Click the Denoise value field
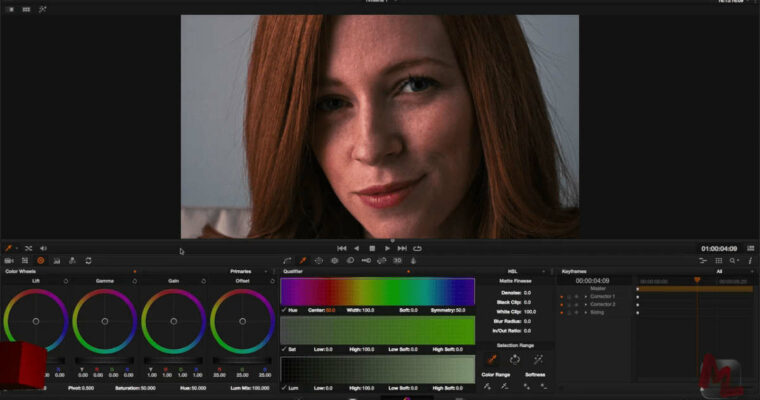Screen dimensions: 760x400 tap(527, 293)
